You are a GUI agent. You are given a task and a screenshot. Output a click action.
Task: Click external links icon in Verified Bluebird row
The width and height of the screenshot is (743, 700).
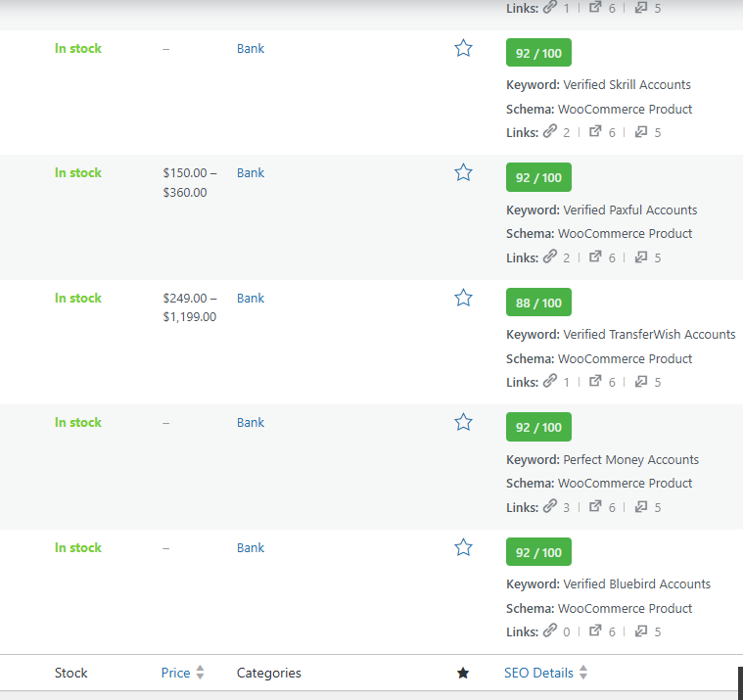click(595, 631)
